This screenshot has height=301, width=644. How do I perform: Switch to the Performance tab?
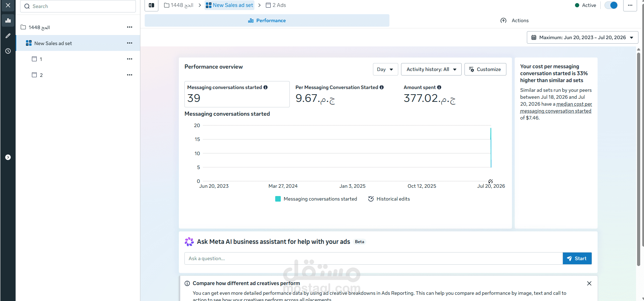[x=267, y=20]
